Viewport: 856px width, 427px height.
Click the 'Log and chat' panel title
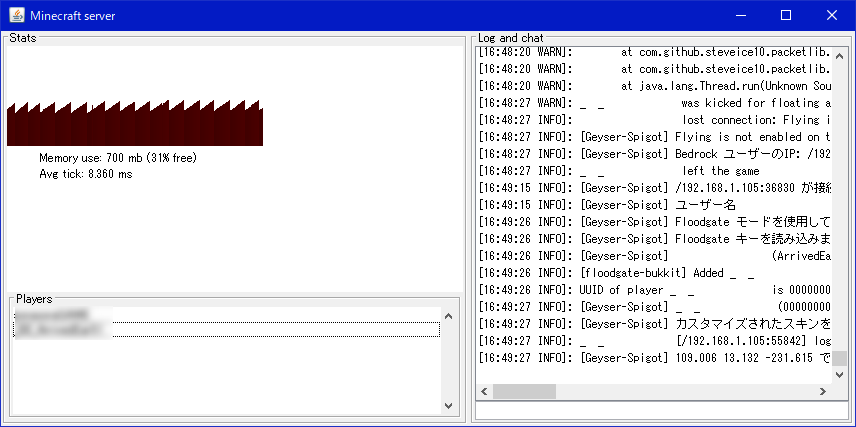tap(510, 38)
